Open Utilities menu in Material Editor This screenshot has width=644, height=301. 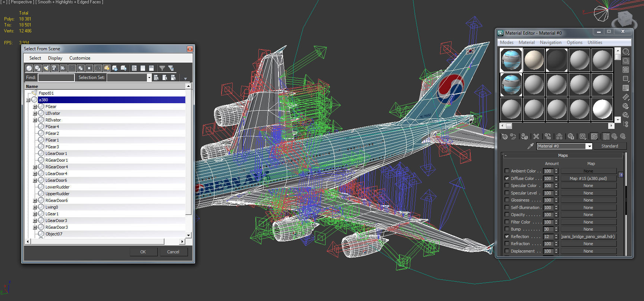click(x=595, y=42)
